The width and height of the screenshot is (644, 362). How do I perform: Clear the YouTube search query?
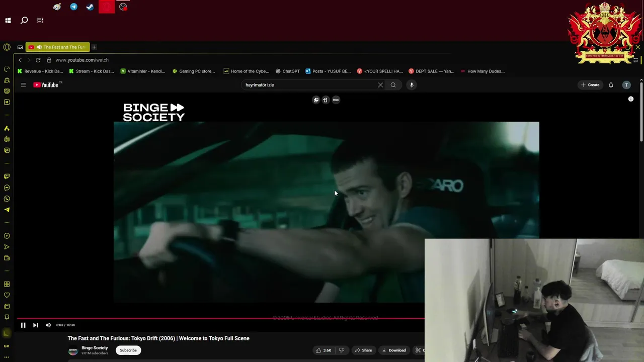click(380, 85)
